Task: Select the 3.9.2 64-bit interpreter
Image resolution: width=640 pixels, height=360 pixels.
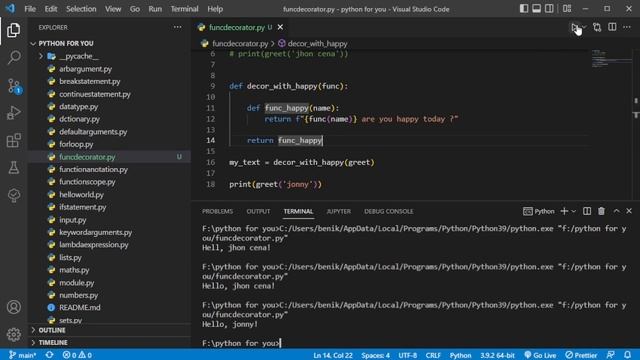Action: pyautogui.click(x=497, y=355)
